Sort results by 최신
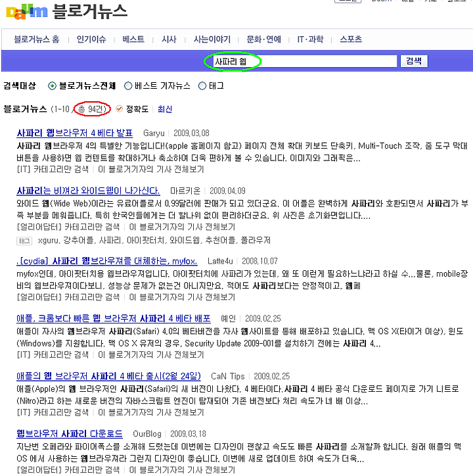This screenshot has height=476, width=473. (165, 109)
